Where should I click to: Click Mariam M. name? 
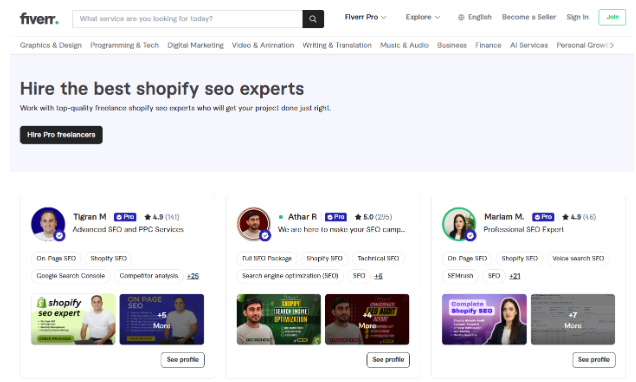pyautogui.click(x=504, y=217)
